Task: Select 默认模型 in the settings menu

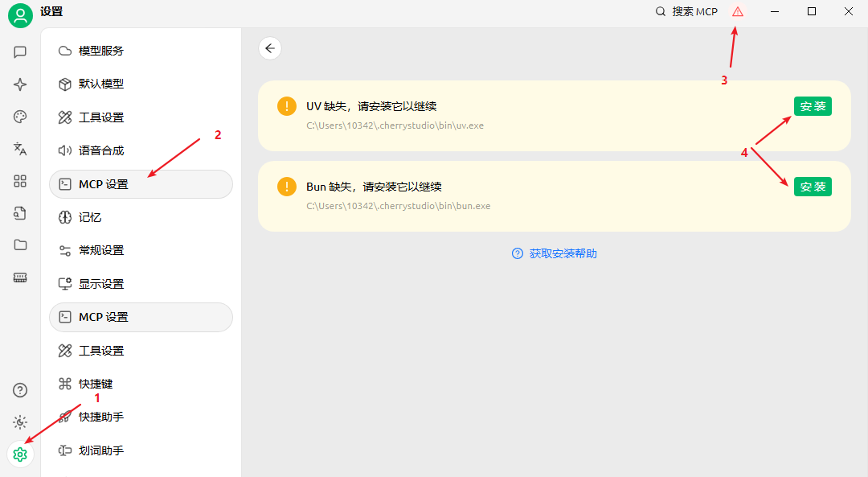Action: coord(101,84)
